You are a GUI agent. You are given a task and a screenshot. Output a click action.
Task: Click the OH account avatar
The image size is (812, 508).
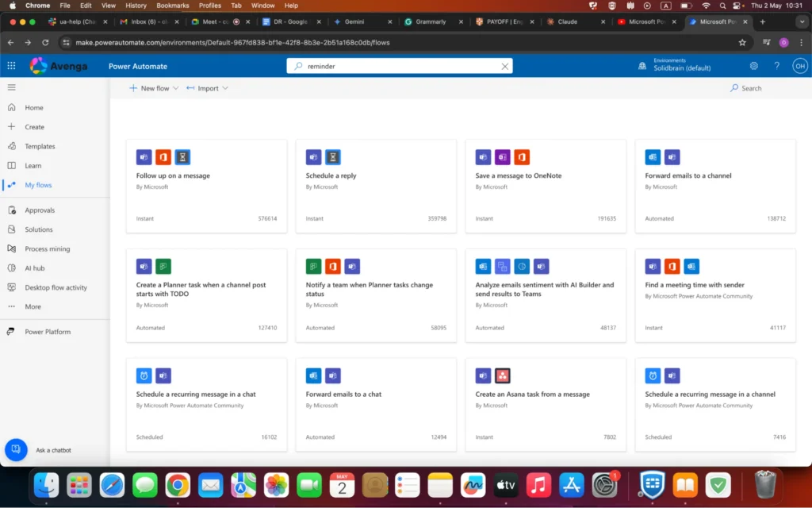799,66
